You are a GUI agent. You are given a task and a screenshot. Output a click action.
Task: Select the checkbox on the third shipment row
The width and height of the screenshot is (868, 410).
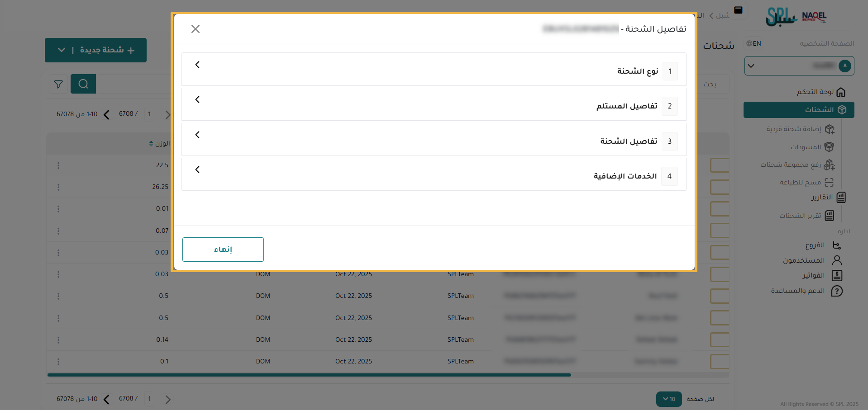719,209
